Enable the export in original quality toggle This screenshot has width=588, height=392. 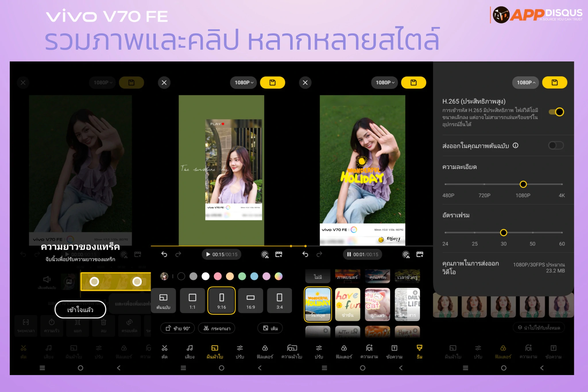click(556, 146)
